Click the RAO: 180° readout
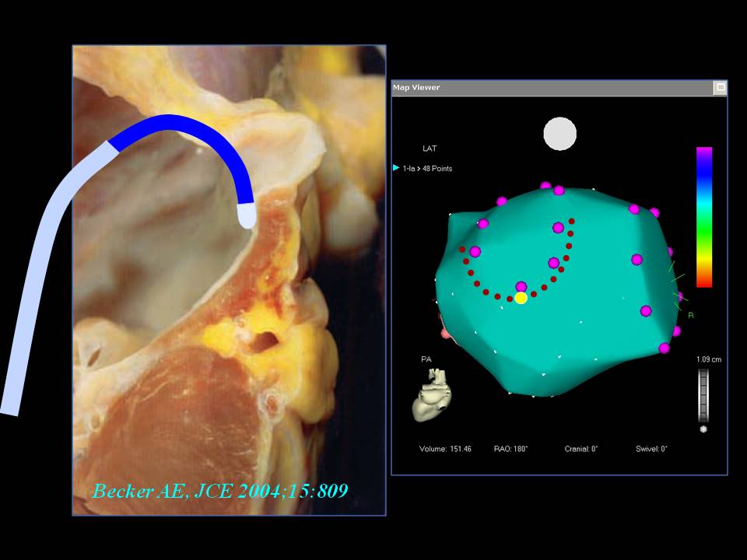This screenshot has width=747, height=560. [510, 449]
